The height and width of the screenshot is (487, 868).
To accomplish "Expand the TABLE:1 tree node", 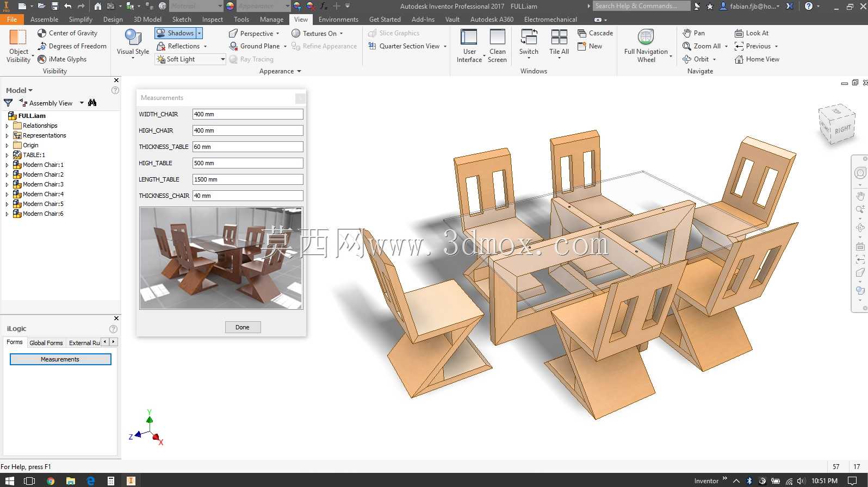I will tap(7, 155).
